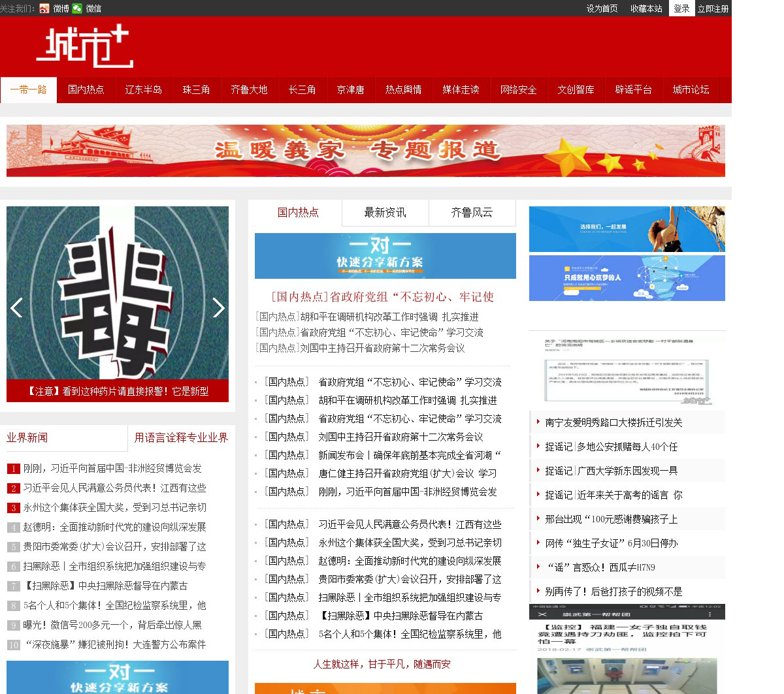
Task: Open 南宁友爱明秀路口大楼拆迁引发关 article
Action: click(x=613, y=423)
